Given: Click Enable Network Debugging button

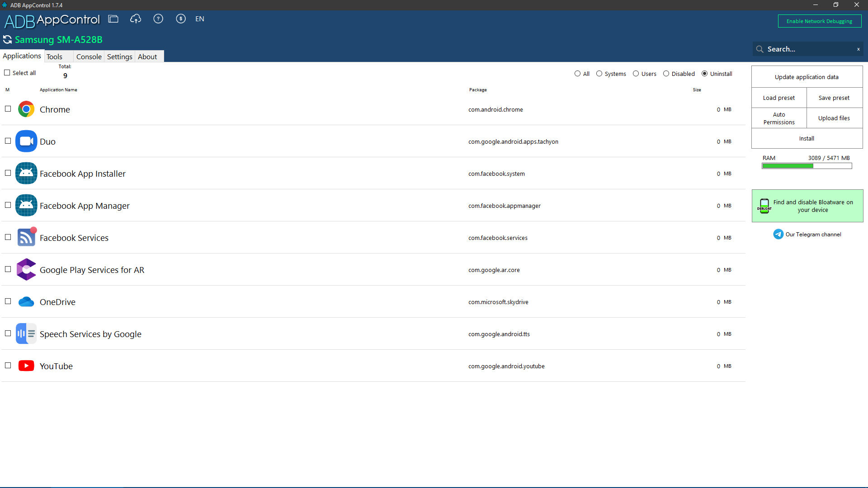Looking at the screenshot, I should 819,21.
